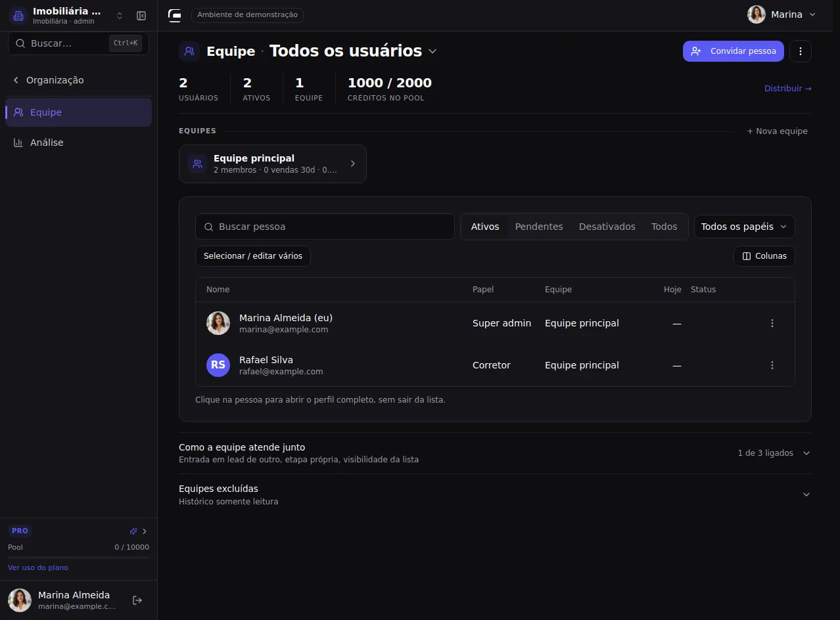840x620 pixels.
Task: Select Equipe in the sidebar
Action: pos(78,112)
